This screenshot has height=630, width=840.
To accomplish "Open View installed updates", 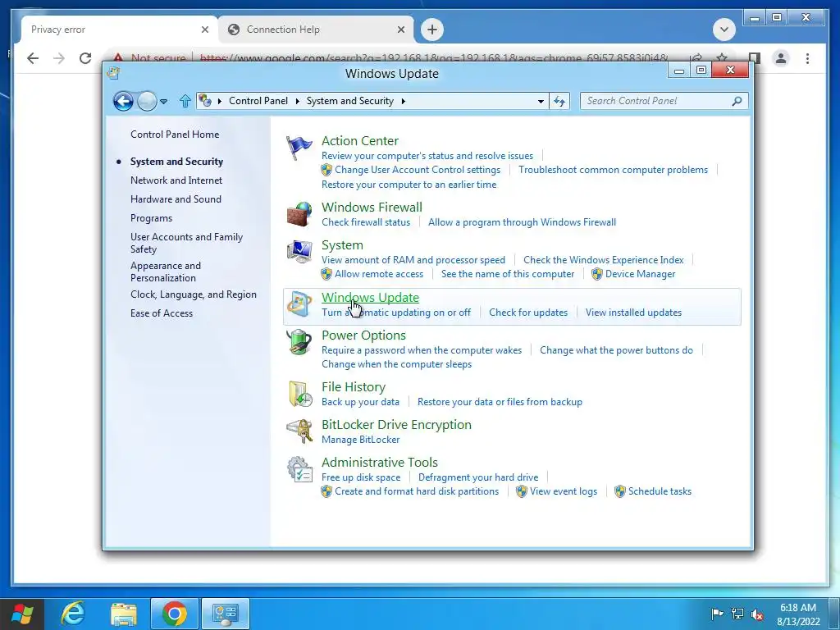I will tap(633, 313).
